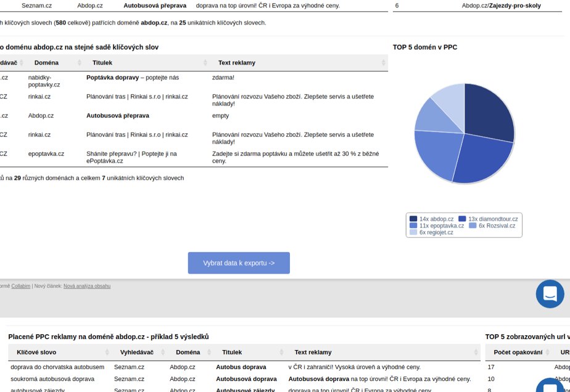Click repeat count 10 cell

(x=491, y=379)
